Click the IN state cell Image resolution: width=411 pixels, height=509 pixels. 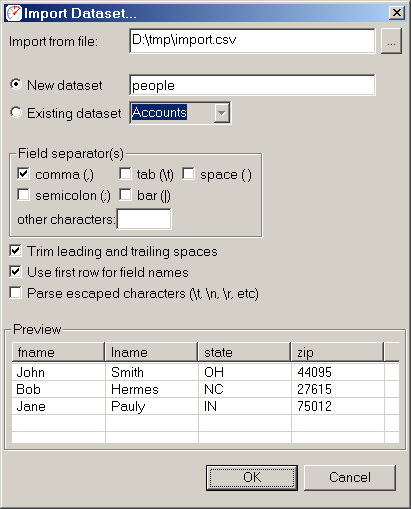tap(245, 406)
